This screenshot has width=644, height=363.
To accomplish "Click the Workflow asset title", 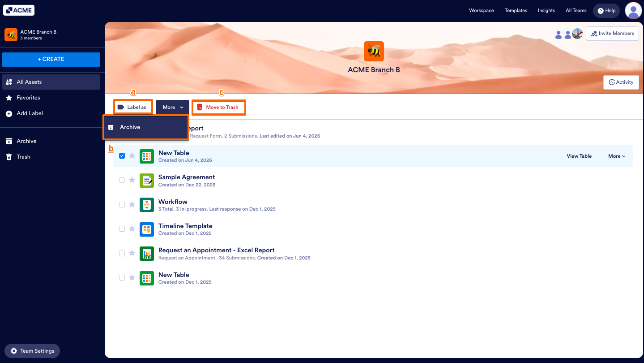I will pyautogui.click(x=173, y=202).
